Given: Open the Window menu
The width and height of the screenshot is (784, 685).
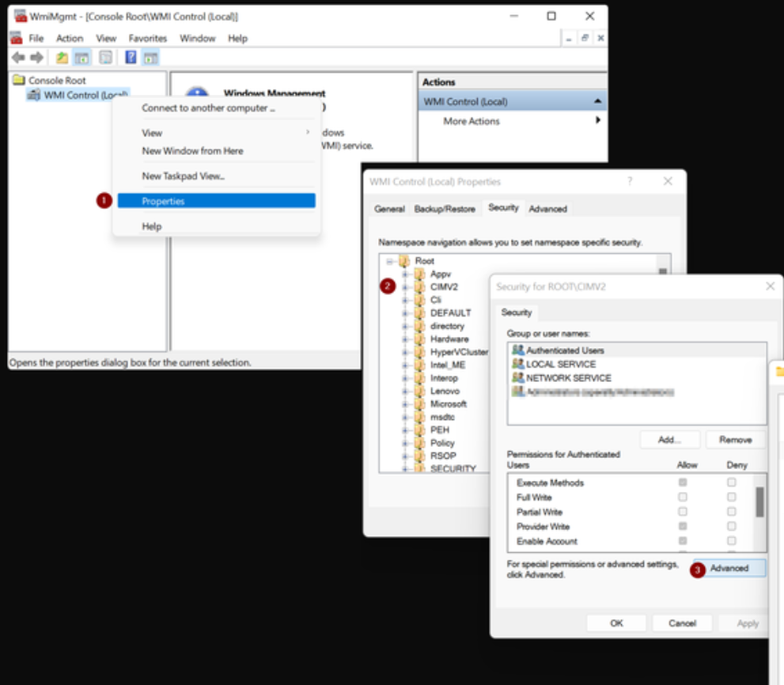Looking at the screenshot, I should click(198, 38).
